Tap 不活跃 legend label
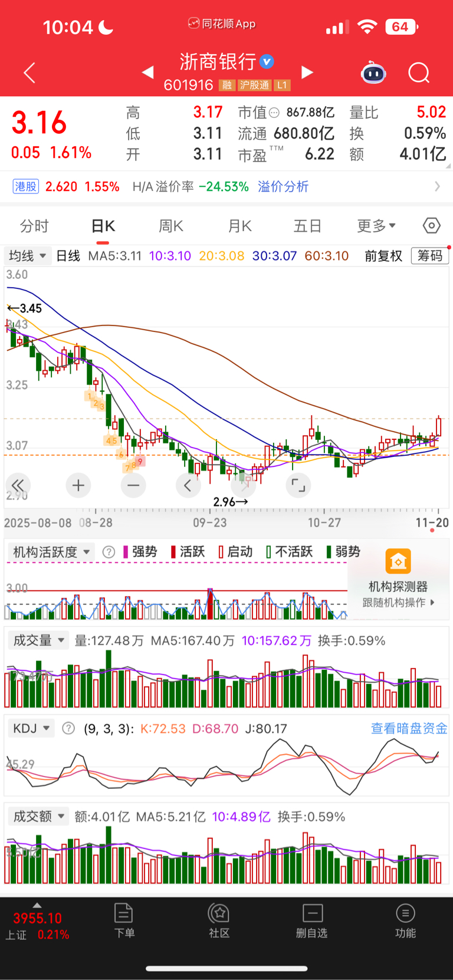The height and width of the screenshot is (980, 453). click(x=294, y=552)
